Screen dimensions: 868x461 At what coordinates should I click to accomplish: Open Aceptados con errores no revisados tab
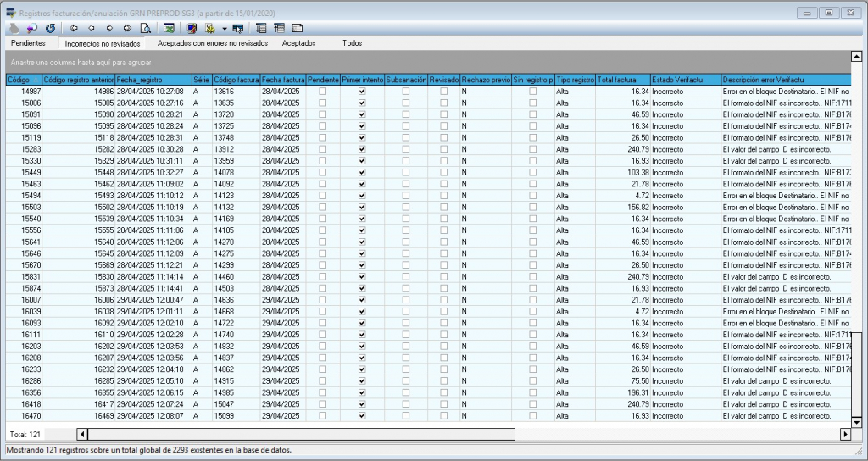[x=213, y=43]
